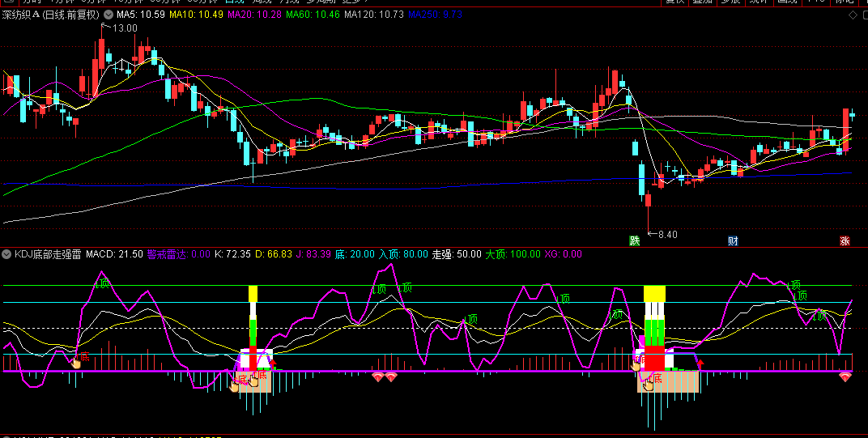Open the green 跌 event marker
The width and height of the screenshot is (868, 438).
pos(634,240)
